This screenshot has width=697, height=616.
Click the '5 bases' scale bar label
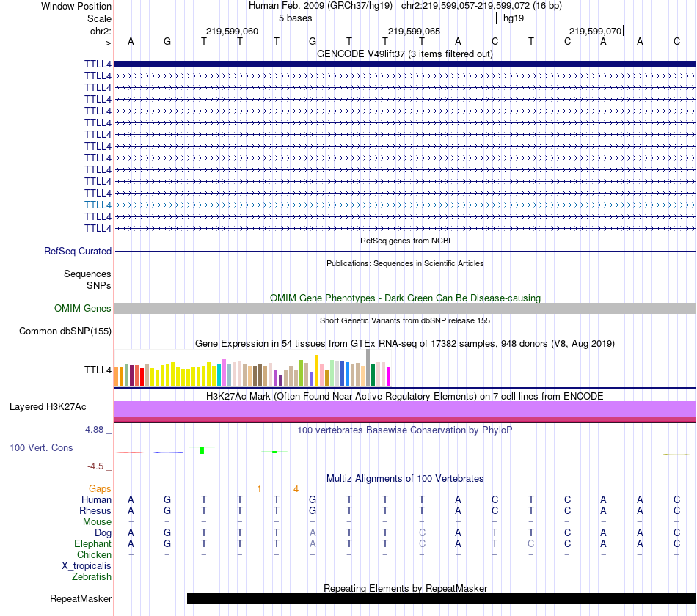click(x=295, y=18)
